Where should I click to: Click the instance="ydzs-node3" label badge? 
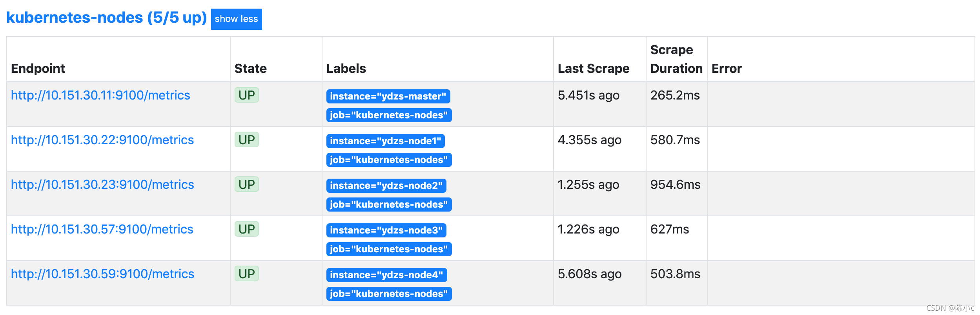(386, 230)
